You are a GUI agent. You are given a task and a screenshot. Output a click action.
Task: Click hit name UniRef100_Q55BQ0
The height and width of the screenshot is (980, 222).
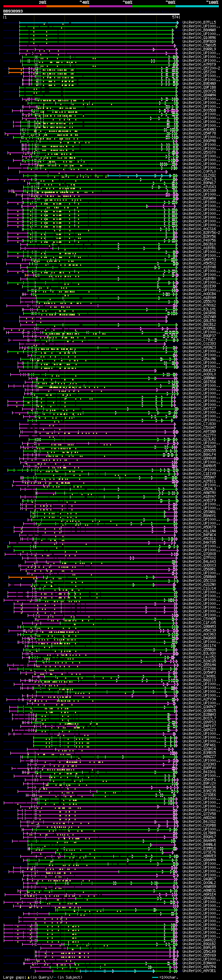point(199,650)
